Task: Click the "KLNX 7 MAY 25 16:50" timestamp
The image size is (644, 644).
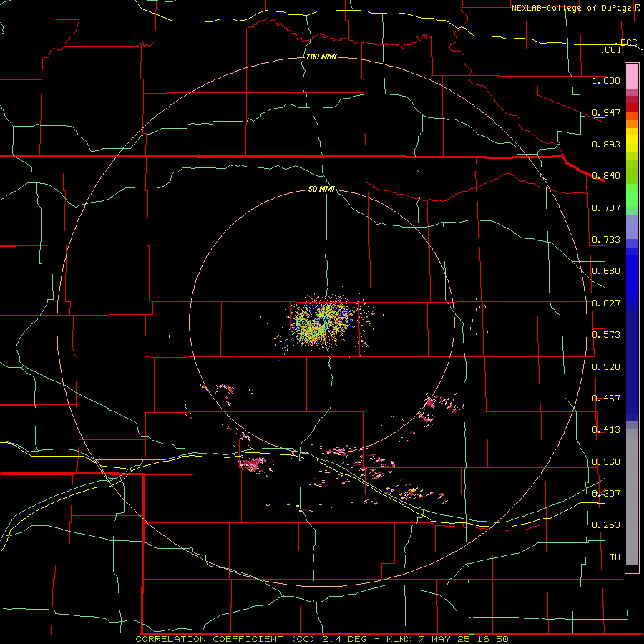Action: [448, 639]
